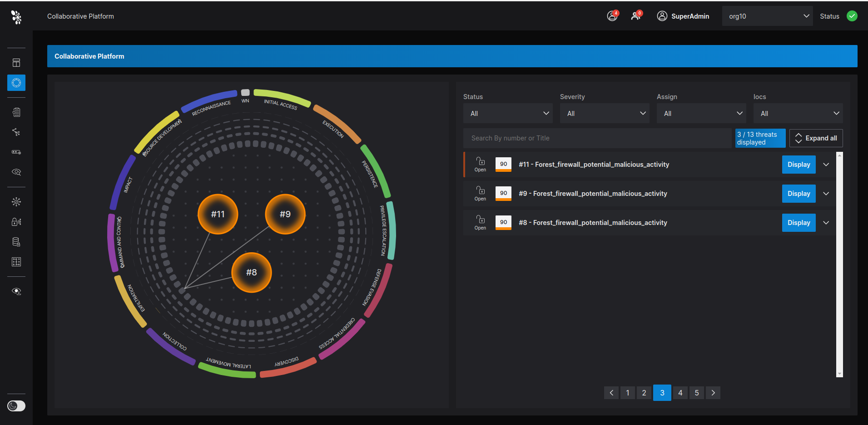Viewport: 868px width, 425px height.
Task: Select the eye search investigation icon
Action: (x=16, y=172)
